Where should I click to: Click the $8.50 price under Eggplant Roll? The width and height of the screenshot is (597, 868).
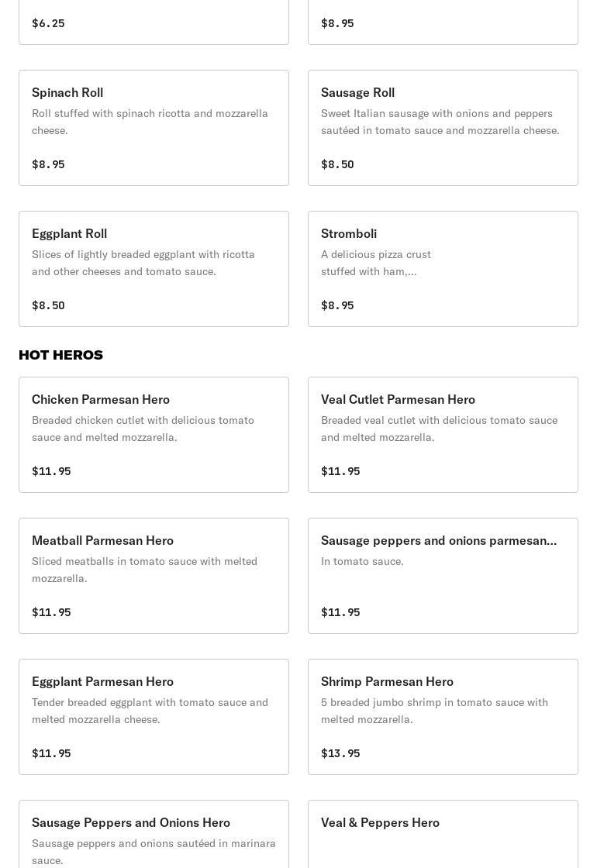coord(48,305)
